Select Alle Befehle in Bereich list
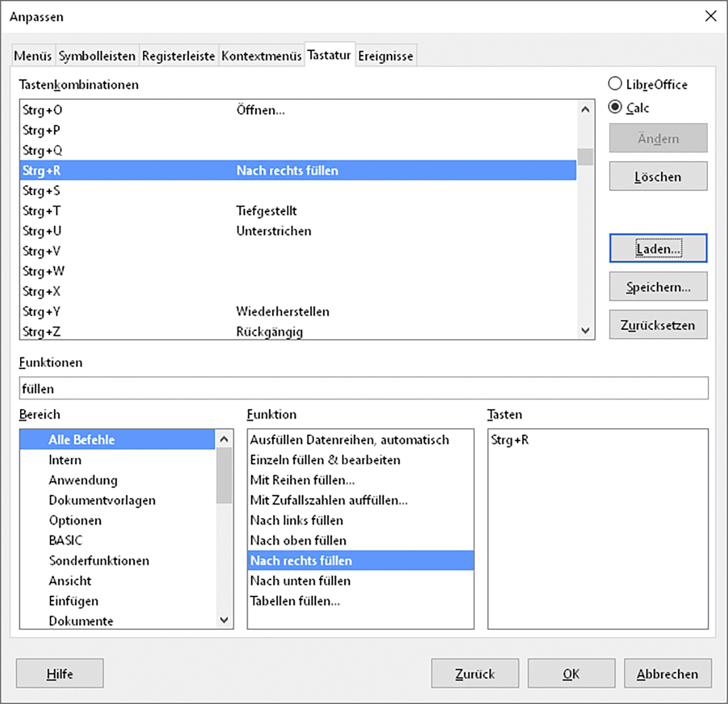This screenshot has height=704, width=728. (118, 439)
